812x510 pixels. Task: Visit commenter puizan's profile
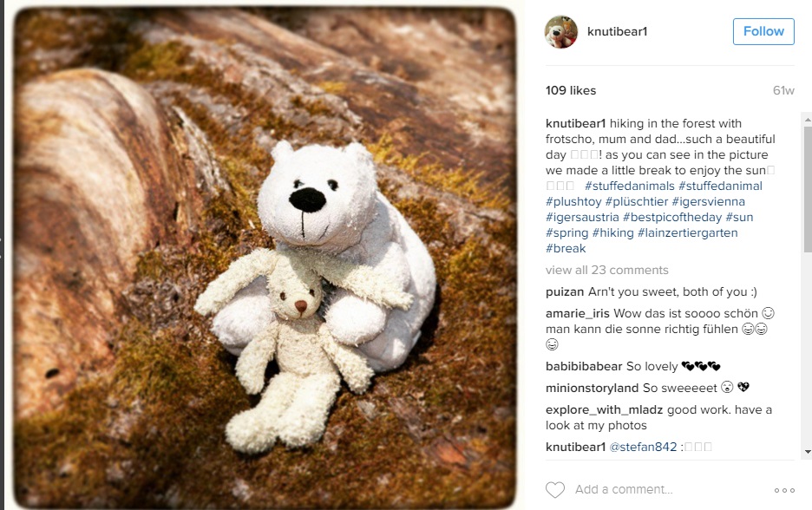tap(565, 292)
